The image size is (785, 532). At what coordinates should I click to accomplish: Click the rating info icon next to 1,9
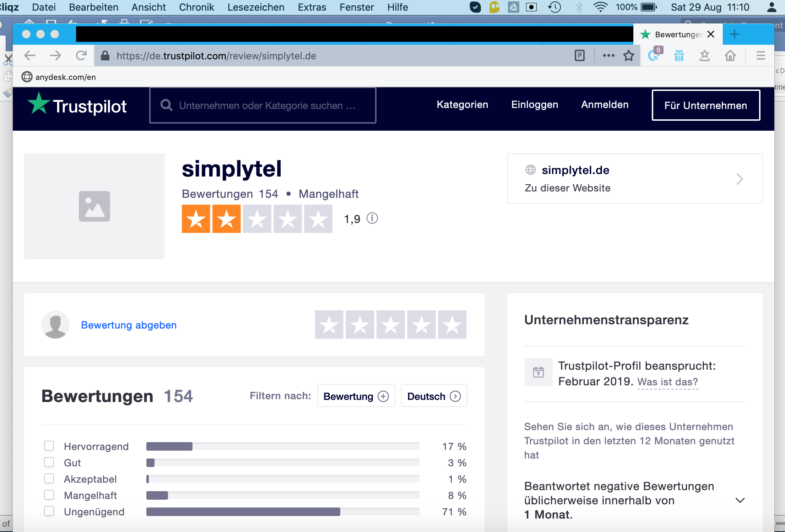pyautogui.click(x=372, y=218)
